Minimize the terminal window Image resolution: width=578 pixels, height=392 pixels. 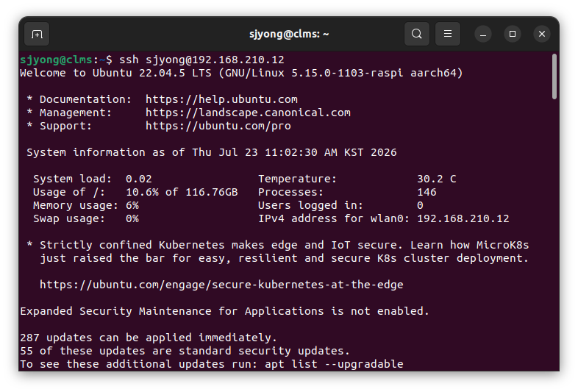tap(483, 35)
